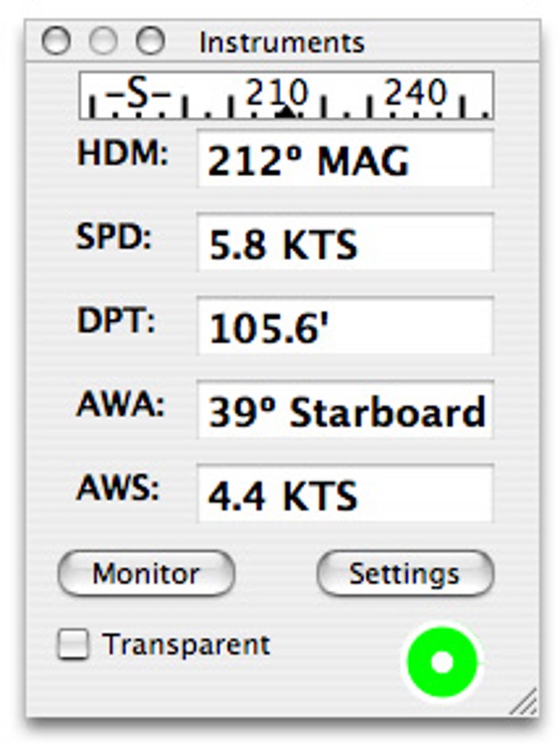The width and height of the screenshot is (560, 746).
Task: Click the AWS wind speed field
Action: [x=345, y=494]
